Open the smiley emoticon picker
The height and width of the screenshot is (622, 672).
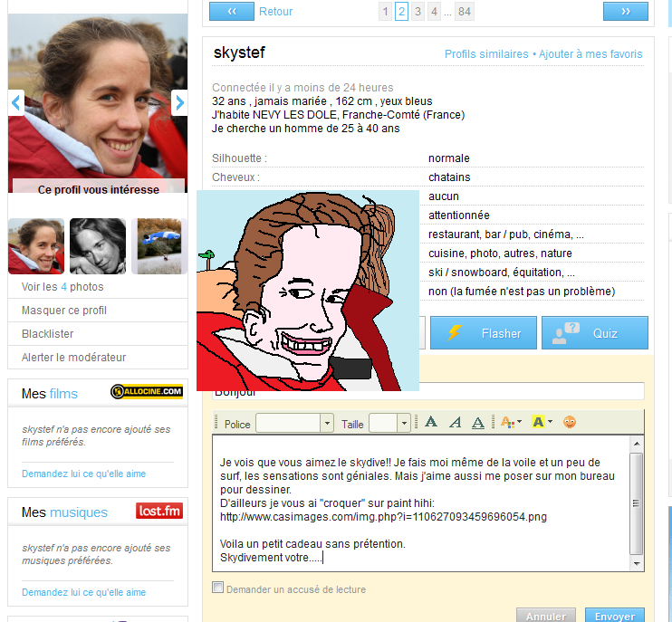[570, 422]
